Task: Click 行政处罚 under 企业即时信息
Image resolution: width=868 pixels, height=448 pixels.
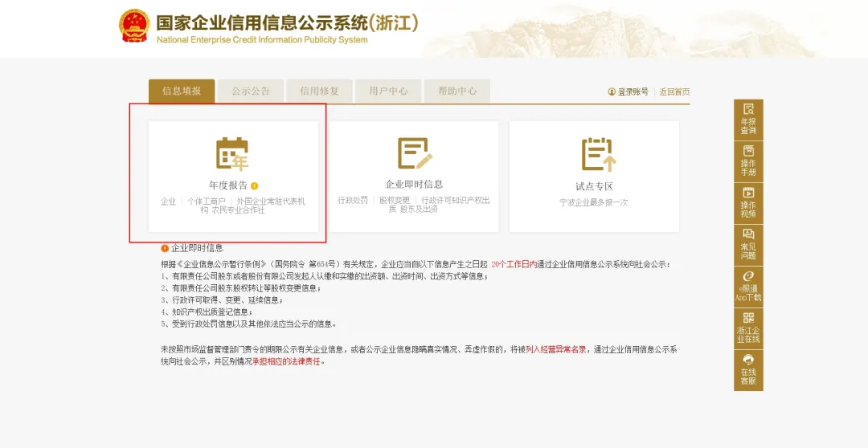Action: click(353, 200)
